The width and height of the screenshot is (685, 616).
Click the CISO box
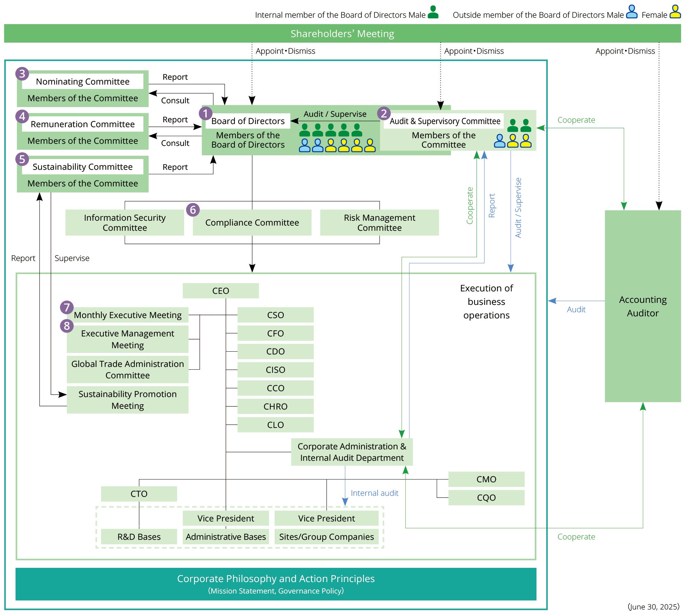click(x=275, y=370)
